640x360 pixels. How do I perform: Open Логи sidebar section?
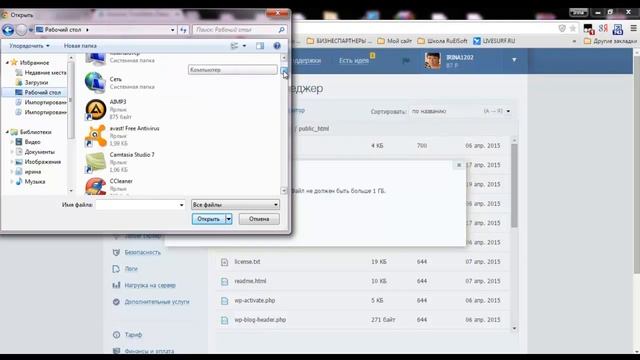pos(131,269)
